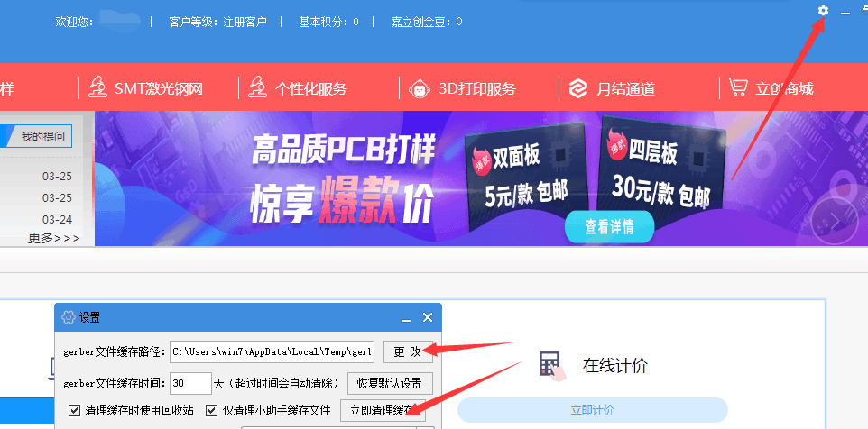
Task: Click the 在线计价 calculator icon
Action: click(x=549, y=365)
